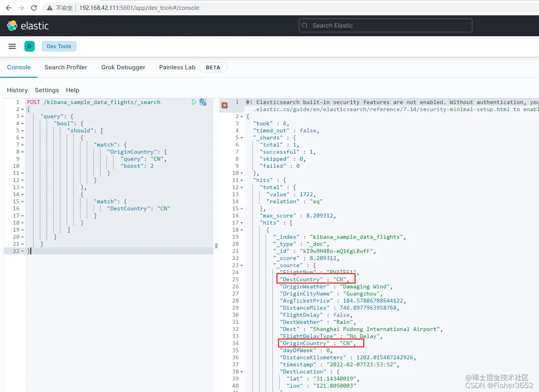Click the "_index" kibana_sample_data_flights line
Image resolution: width=539 pixels, height=392 pixels.
click(339, 237)
